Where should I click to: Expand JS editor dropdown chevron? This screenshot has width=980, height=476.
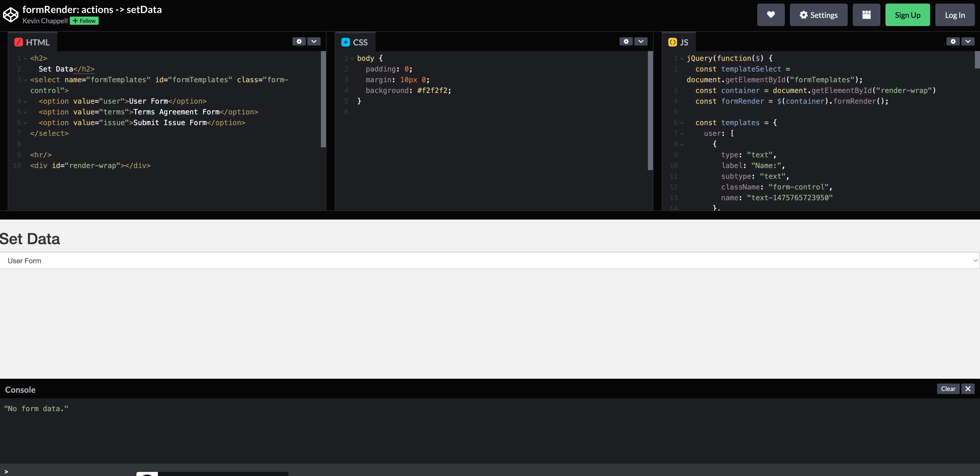967,41
